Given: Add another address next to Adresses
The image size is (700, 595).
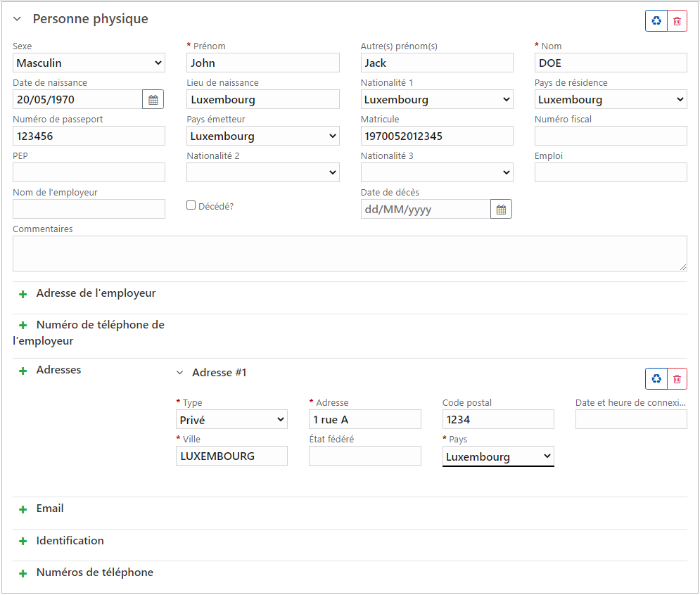Looking at the screenshot, I should (x=23, y=371).
